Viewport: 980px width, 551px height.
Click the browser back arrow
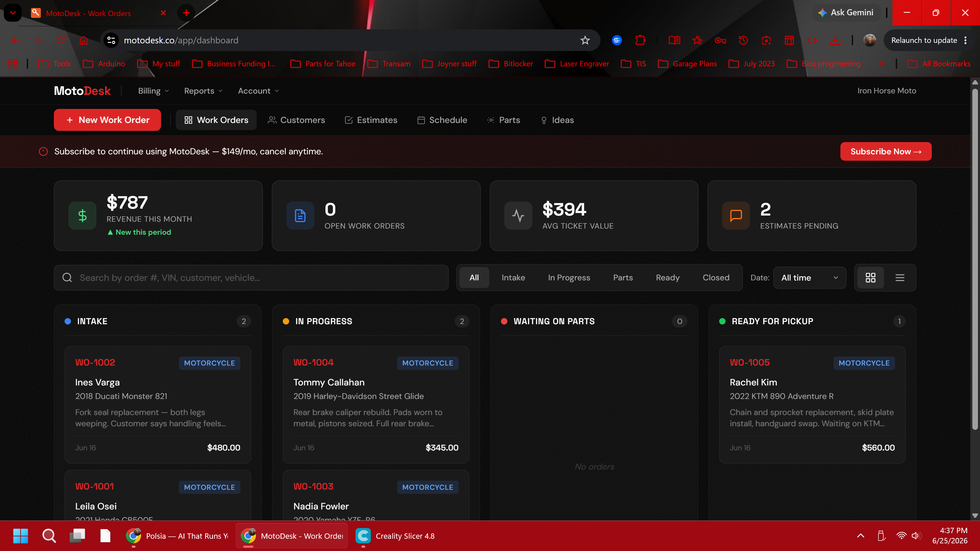(x=15, y=40)
